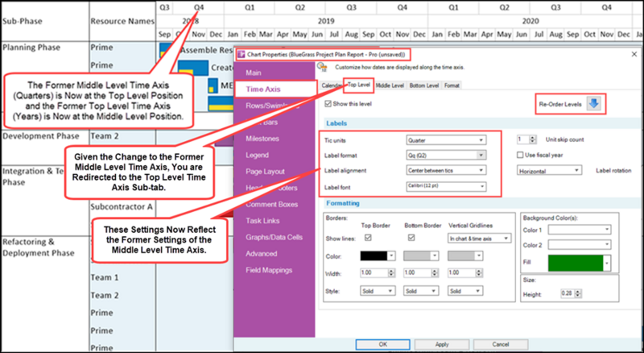This screenshot has width=644, height=353.
Task: Click the time axis customize icon
Action: (323, 67)
